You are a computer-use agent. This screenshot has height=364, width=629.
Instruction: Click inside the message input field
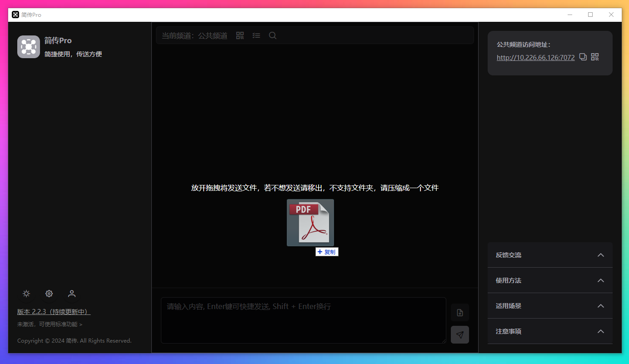point(303,320)
